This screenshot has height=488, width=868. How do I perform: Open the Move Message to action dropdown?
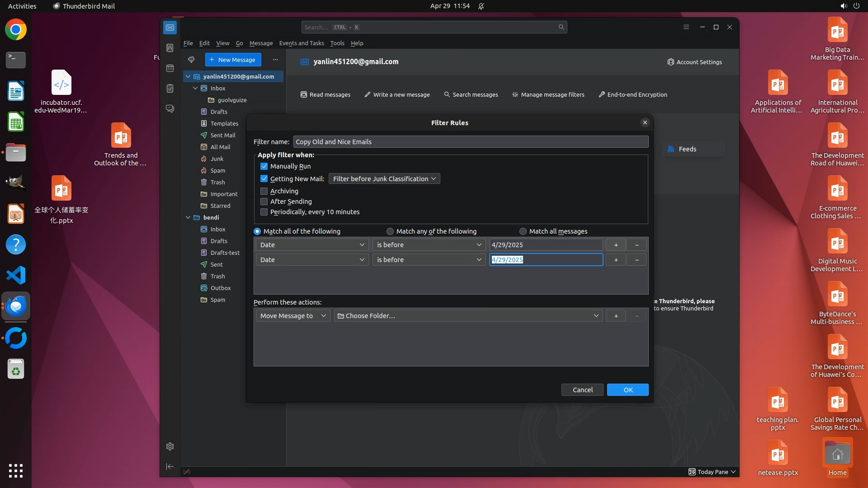(292, 316)
